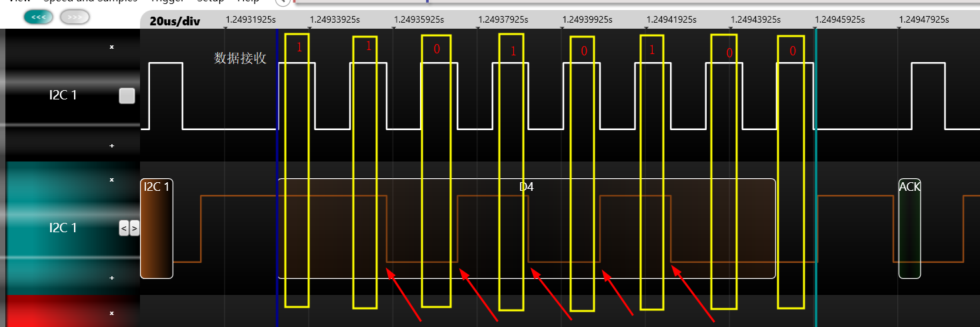This screenshot has width=980, height=327.
Task: Select the ACK decoded bit box
Action: [x=909, y=228]
